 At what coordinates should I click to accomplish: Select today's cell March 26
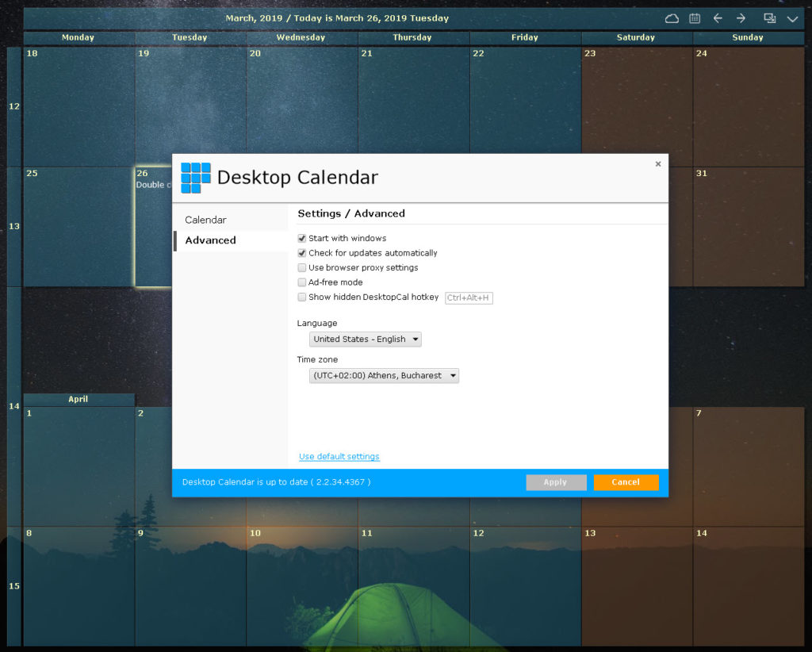click(x=153, y=227)
